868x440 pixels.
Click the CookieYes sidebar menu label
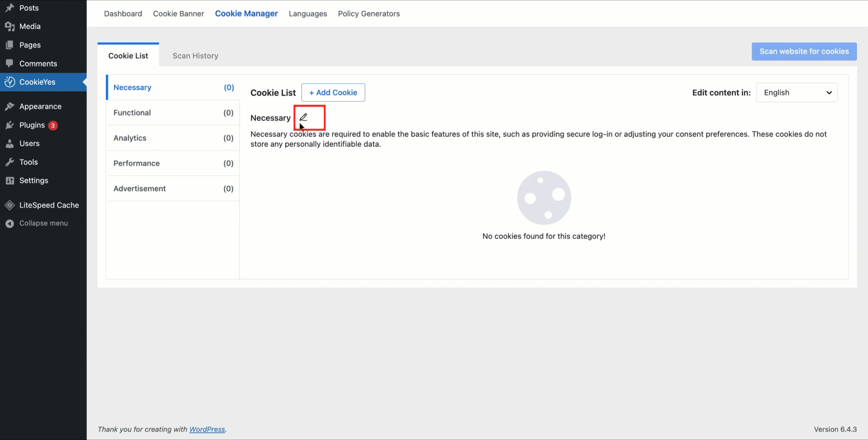click(37, 82)
